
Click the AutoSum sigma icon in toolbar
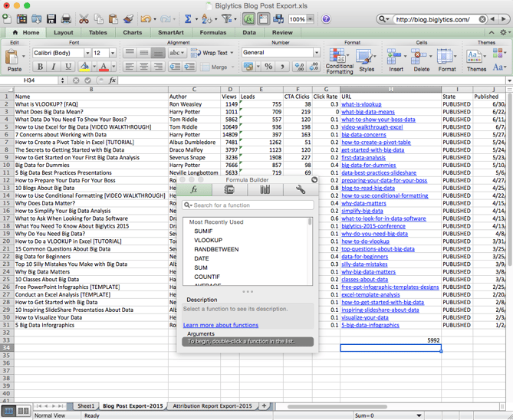click(187, 19)
